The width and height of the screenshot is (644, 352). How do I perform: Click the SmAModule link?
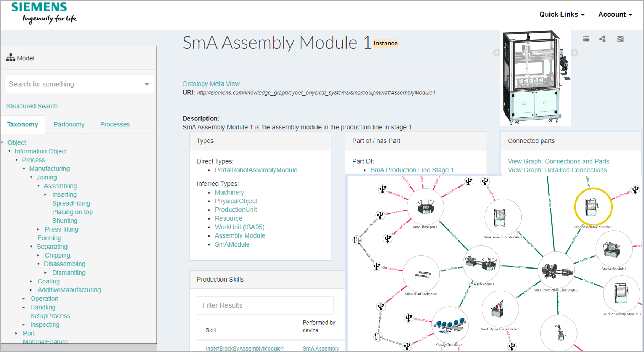232,244
